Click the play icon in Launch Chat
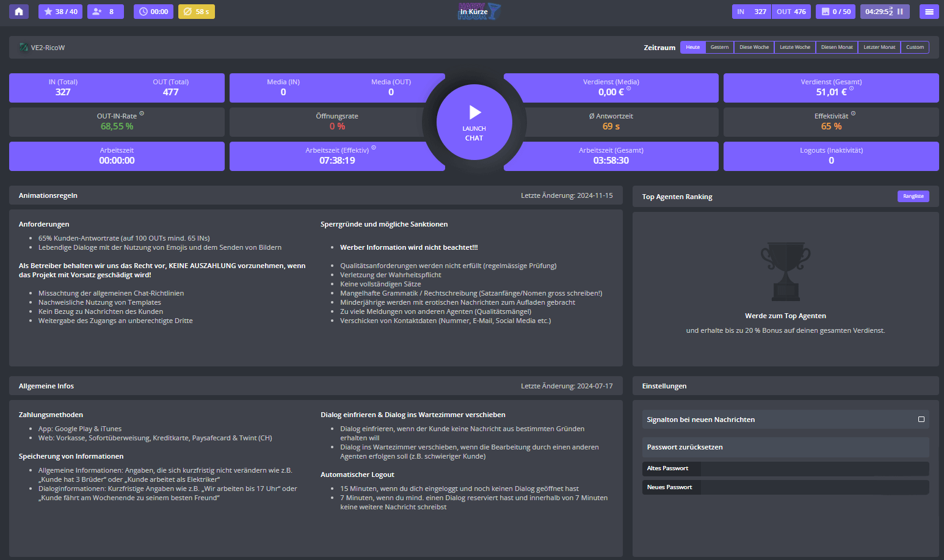 [475, 112]
